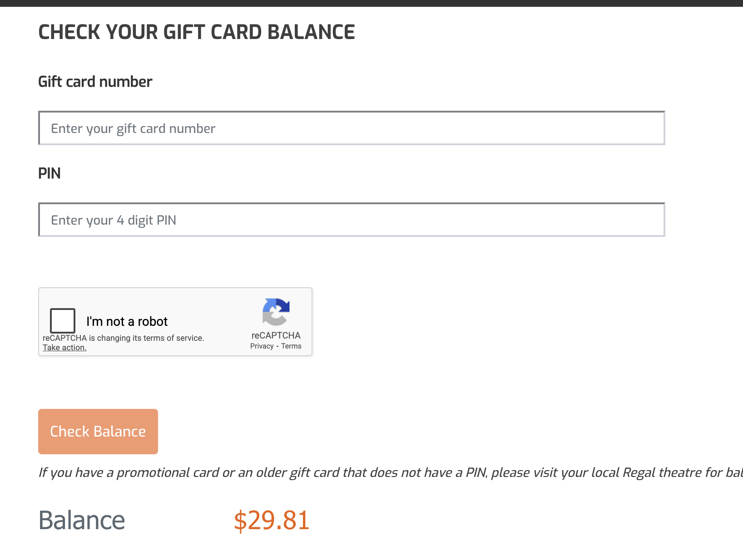Click the "Gift card number" label
This screenshot has width=743, height=560.
coord(95,82)
